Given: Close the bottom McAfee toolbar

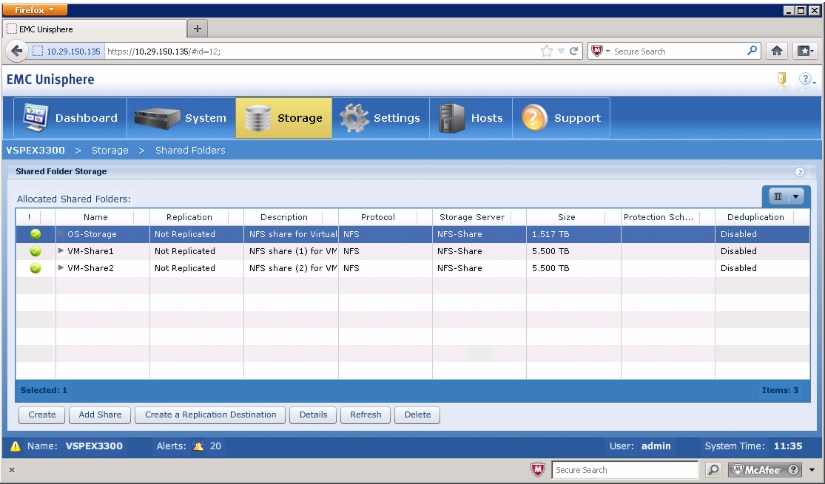Looking at the screenshot, I should click(12, 470).
